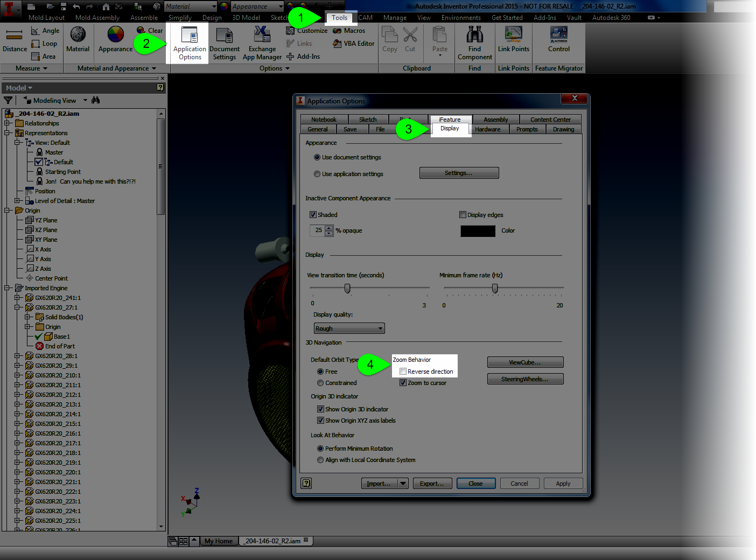Open Environments ribbon tab
This screenshot has height=560, width=756.
(x=461, y=18)
